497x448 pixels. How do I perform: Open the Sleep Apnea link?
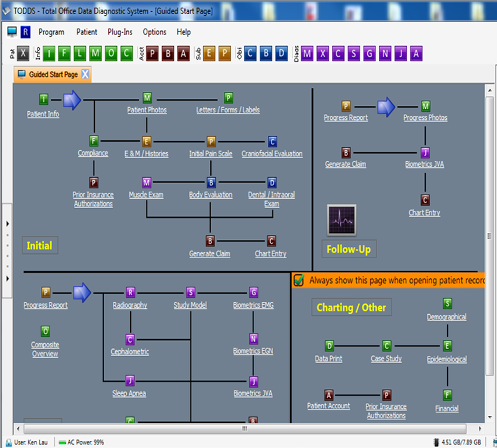coord(129,394)
